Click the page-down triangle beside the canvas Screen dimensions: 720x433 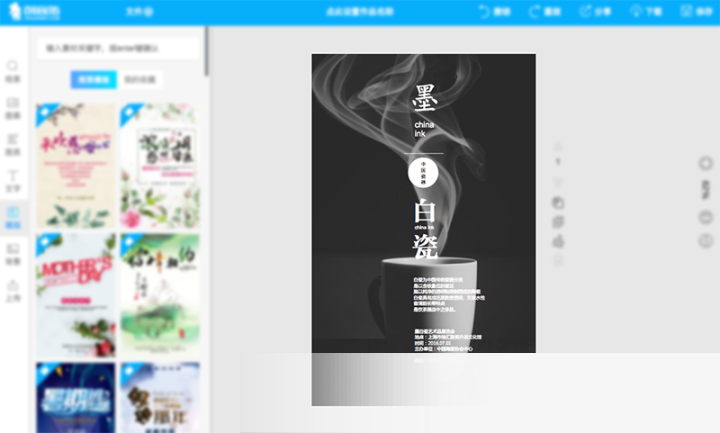558,183
